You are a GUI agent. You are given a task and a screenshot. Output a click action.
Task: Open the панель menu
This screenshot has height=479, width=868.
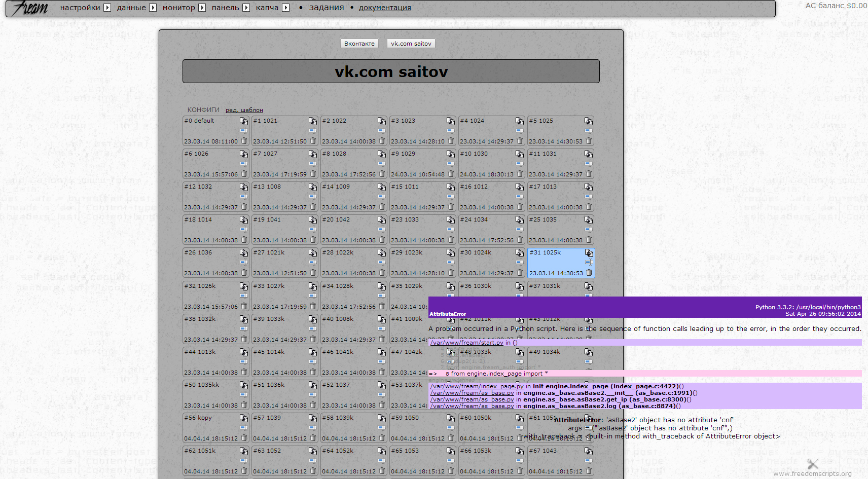point(225,8)
